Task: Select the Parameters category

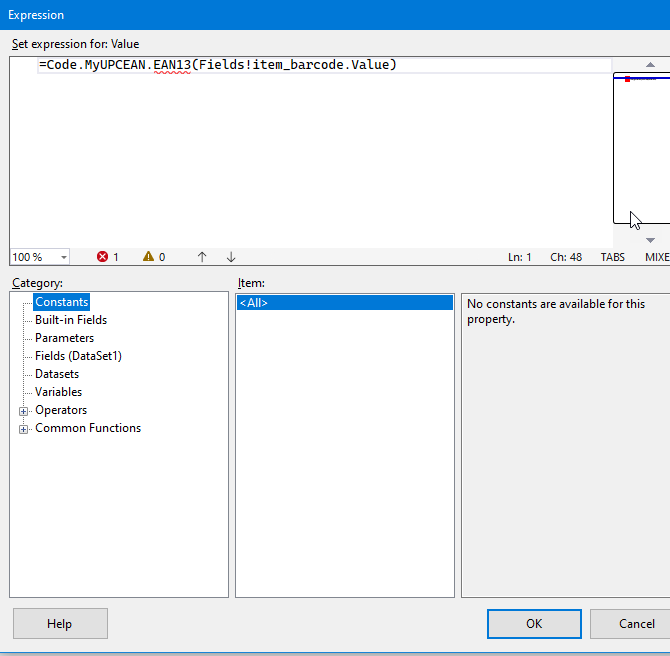Action: point(65,338)
